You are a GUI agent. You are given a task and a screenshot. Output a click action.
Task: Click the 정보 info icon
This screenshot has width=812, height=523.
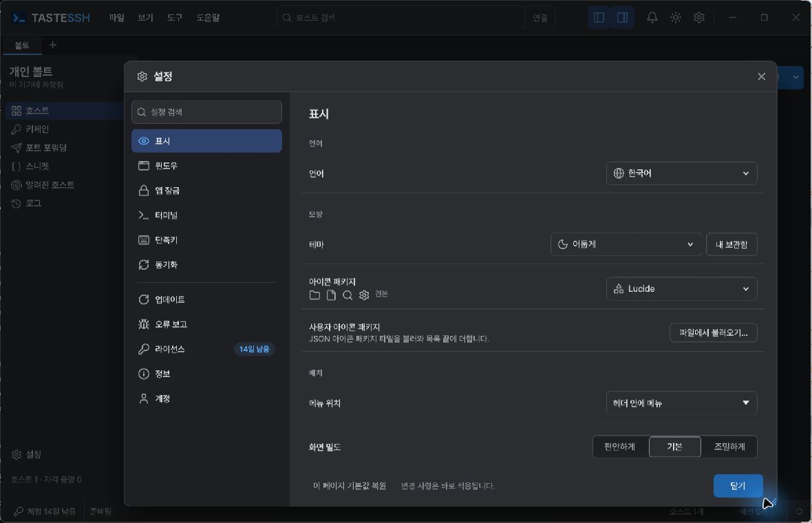143,374
